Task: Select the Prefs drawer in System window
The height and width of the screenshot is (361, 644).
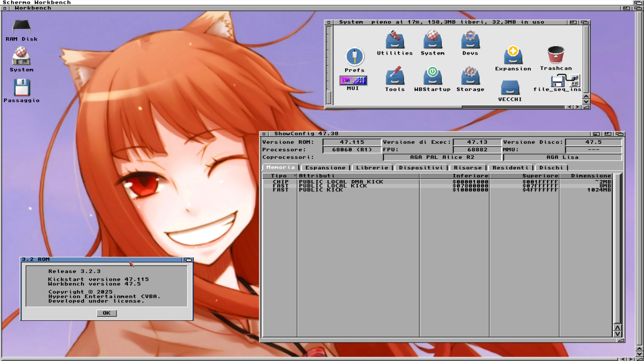Action: pyautogui.click(x=355, y=60)
